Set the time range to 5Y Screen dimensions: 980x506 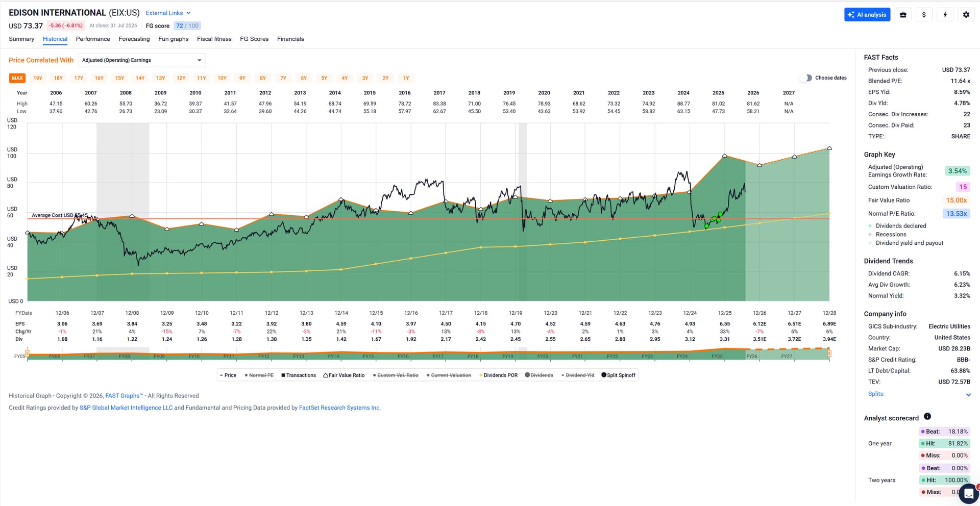pos(324,78)
